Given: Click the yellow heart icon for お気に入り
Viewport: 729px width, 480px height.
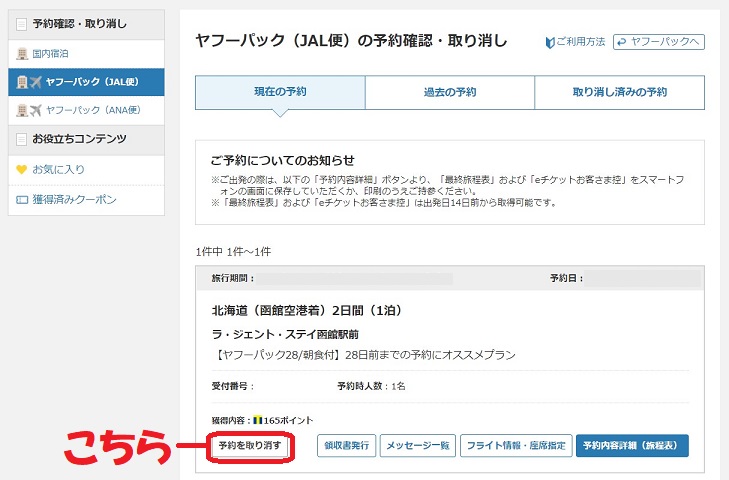Looking at the screenshot, I should coord(22,170).
